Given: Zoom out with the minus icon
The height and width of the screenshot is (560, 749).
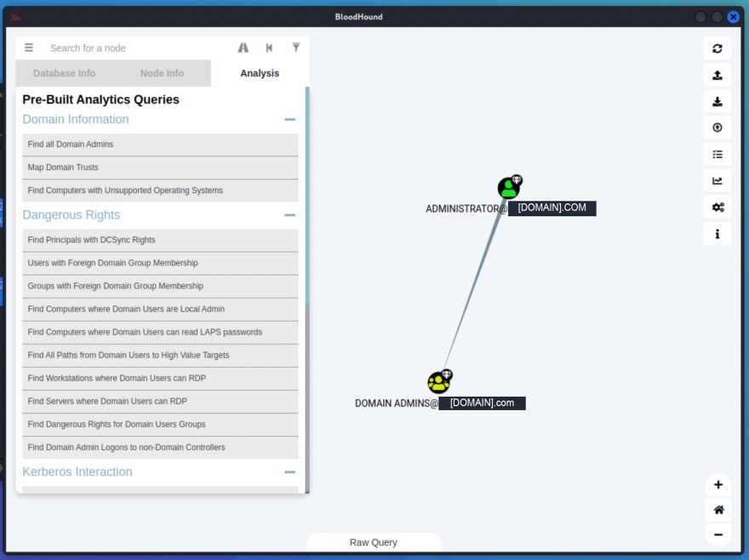Looking at the screenshot, I should [x=718, y=534].
